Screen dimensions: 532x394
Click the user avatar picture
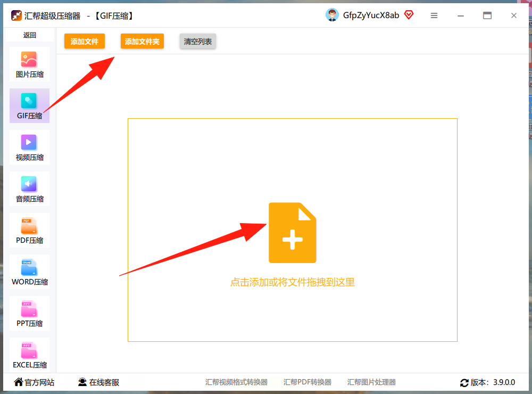pos(332,15)
